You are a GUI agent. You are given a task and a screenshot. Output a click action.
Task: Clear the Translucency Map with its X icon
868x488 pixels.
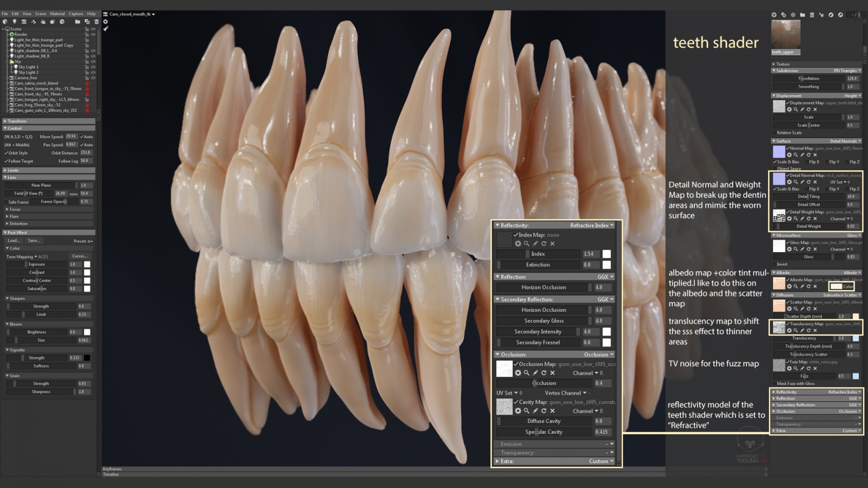pyautogui.click(x=815, y=330)
